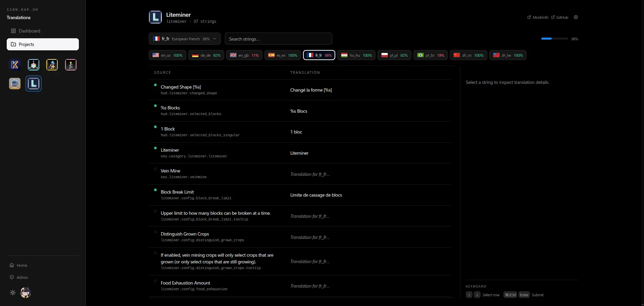Switch to the pt_br language tab
Image resolution: width=644 pixels, height=306 pixels.
point(431,55)
